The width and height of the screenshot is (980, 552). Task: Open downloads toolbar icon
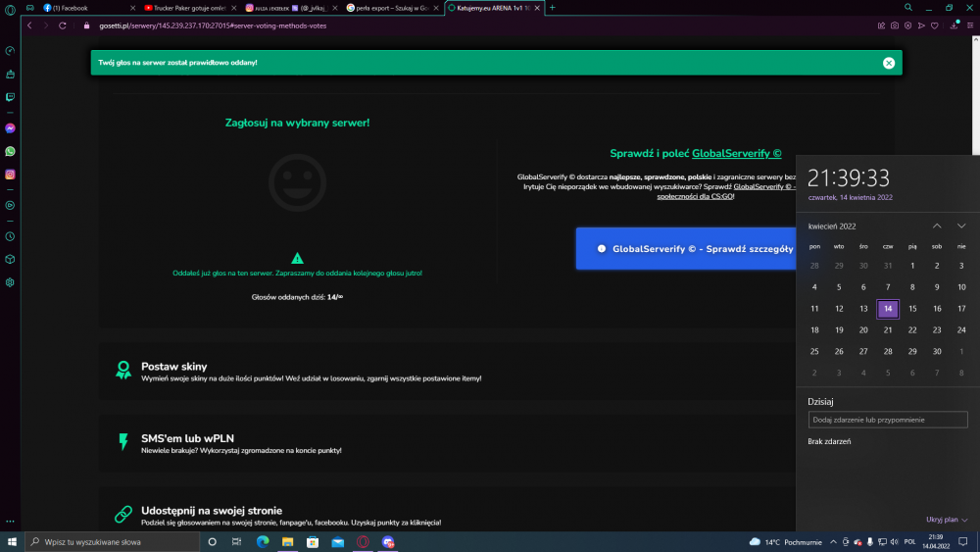click(x=954, y=25)
